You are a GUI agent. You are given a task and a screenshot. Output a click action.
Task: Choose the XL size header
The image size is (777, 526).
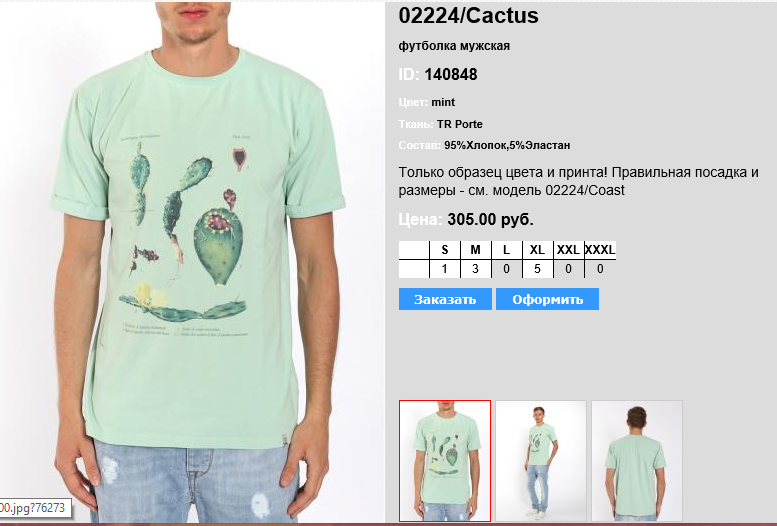click(537, 250)
